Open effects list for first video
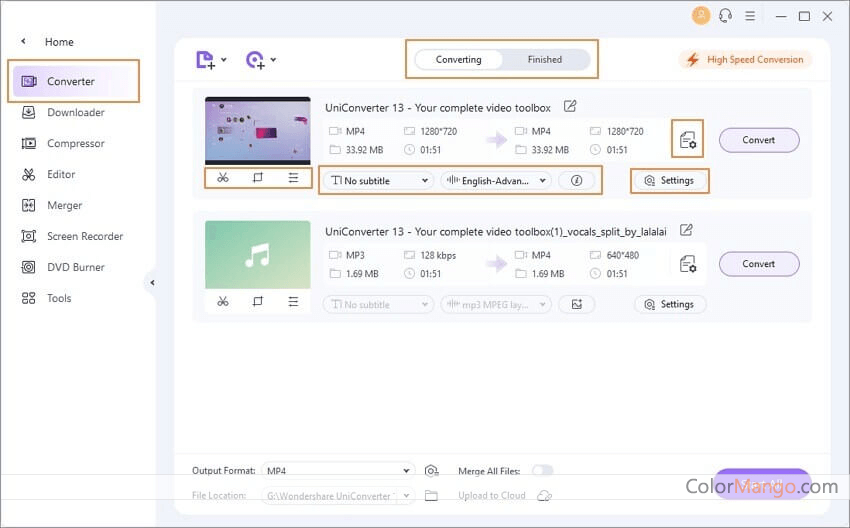 click(293, 178)
